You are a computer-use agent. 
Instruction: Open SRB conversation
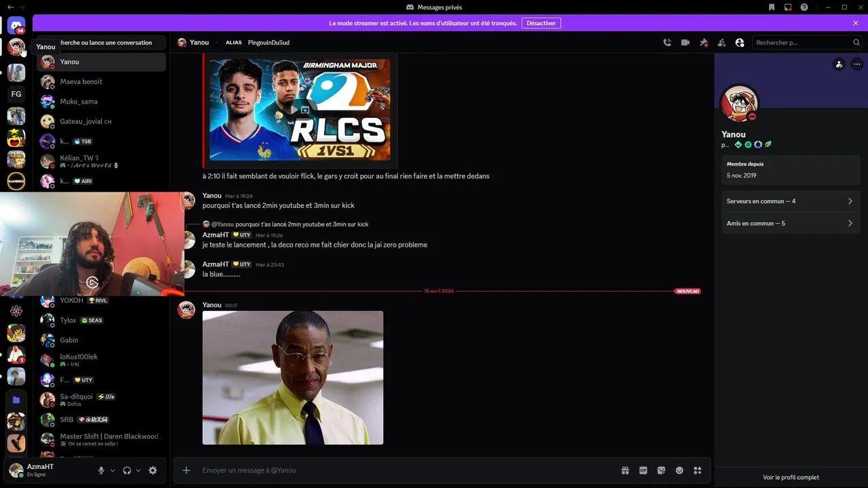(x=101, y=420)
